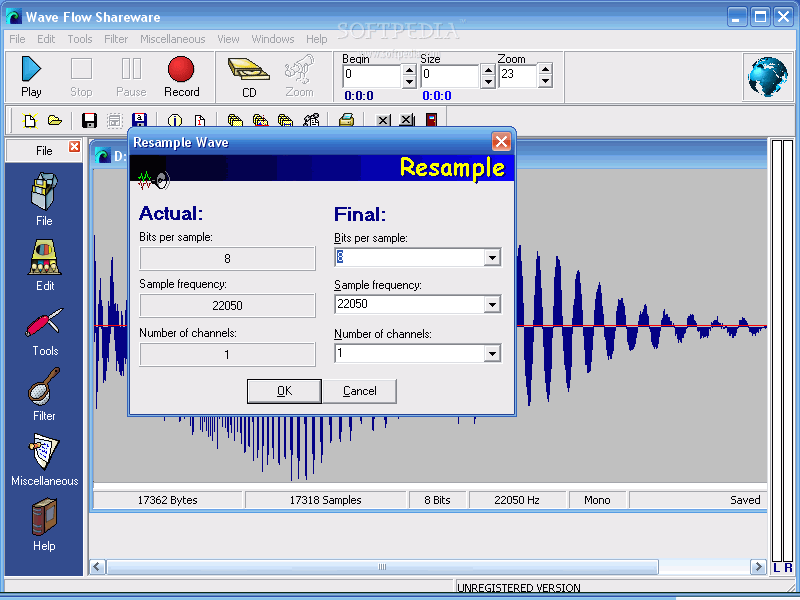Open the Tools menu
This screenshot has width=800, height=600.
pos(80,39)
